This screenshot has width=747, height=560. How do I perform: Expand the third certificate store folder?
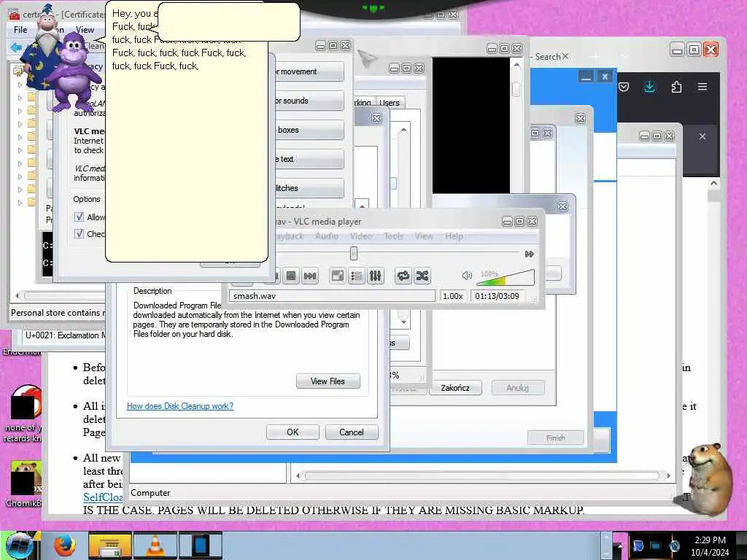tap(20, 111)
